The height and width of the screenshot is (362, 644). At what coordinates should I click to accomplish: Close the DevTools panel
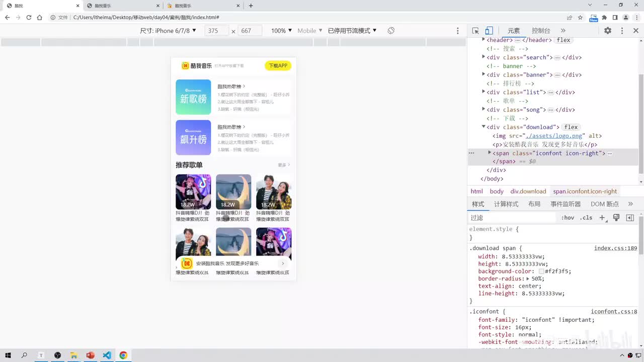(635, 31)
